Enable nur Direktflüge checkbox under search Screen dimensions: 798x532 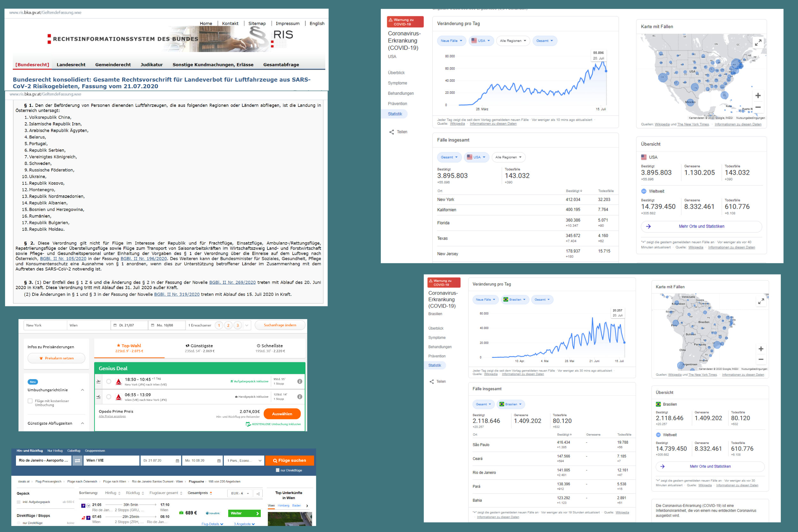click(x=277, y=470)
